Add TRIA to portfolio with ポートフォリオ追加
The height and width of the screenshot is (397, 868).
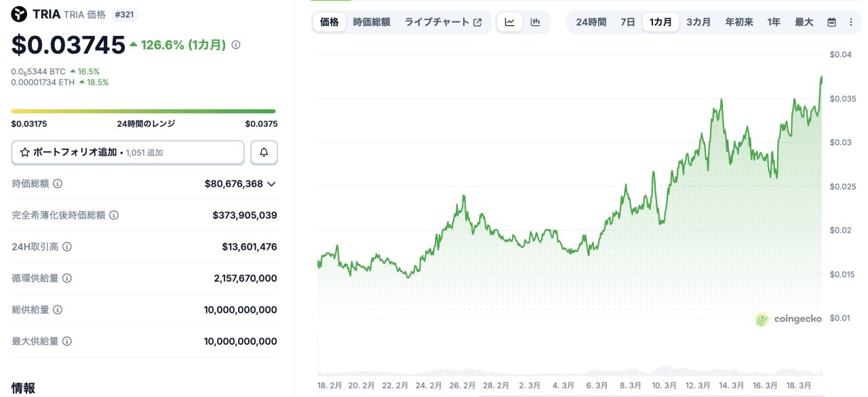(x=127, y=153)
